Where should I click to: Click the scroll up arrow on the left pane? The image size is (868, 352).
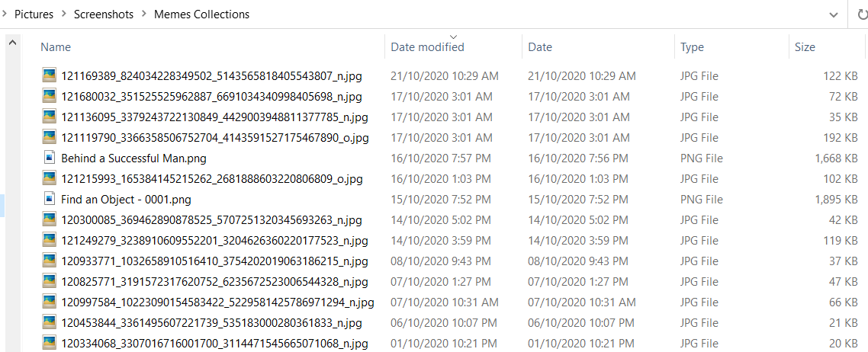tap(13, 43)
